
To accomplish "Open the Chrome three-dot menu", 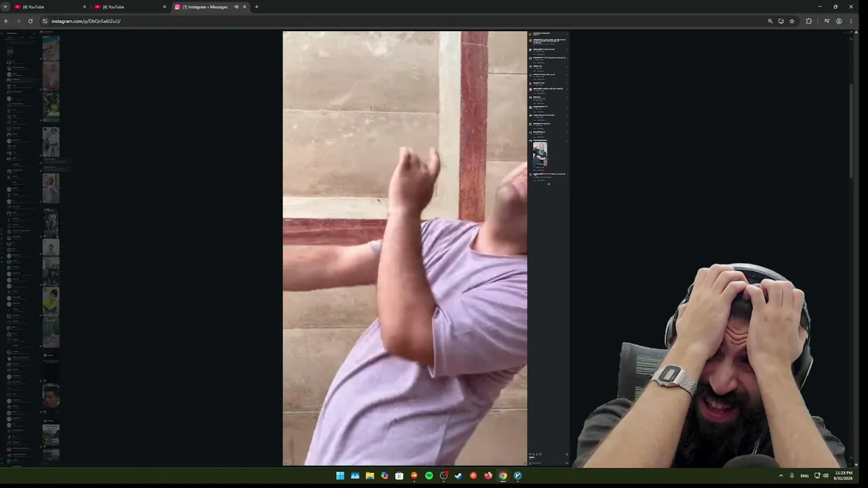I will tap(851, 21).
